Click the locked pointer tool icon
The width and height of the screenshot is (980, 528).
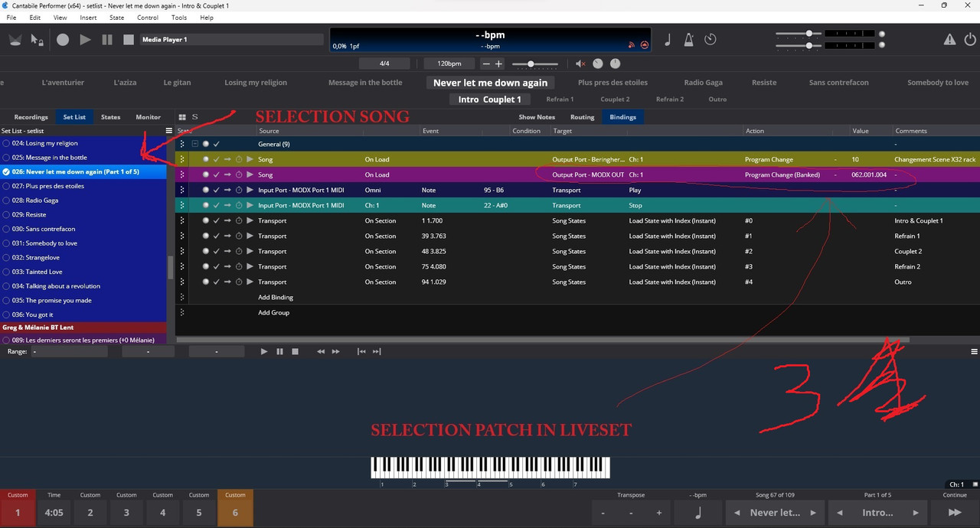point(37,40)
